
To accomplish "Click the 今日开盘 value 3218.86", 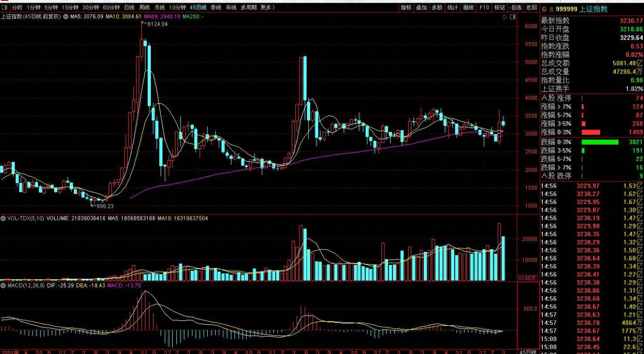I will point(631,29).
